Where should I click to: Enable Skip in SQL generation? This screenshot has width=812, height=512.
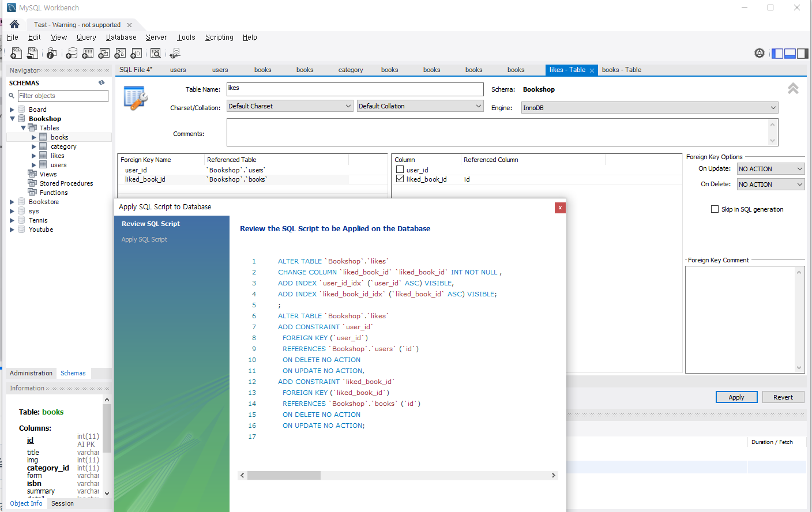click(715, 209)
